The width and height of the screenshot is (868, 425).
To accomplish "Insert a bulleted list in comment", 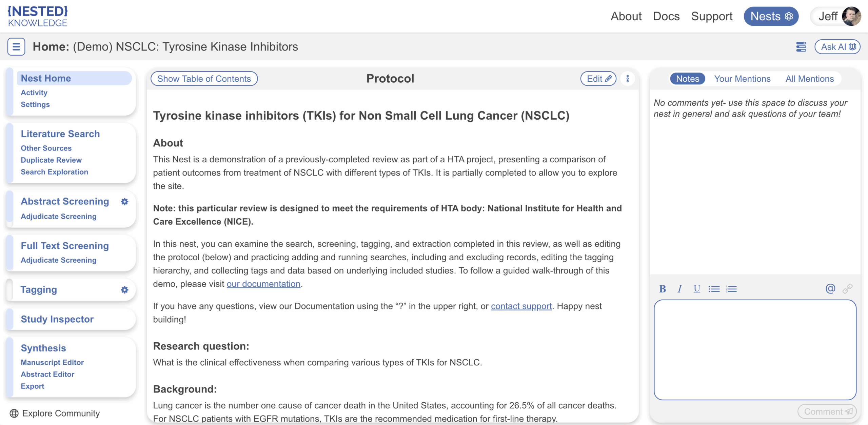I will pos(714,289).
